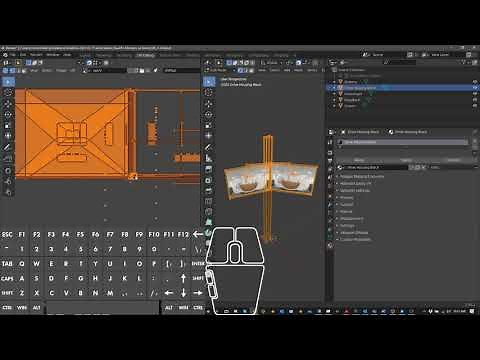Open the UV editor's View menu
Image resolution: width=480 pixels, height=360 pixels.
[34, 70]
